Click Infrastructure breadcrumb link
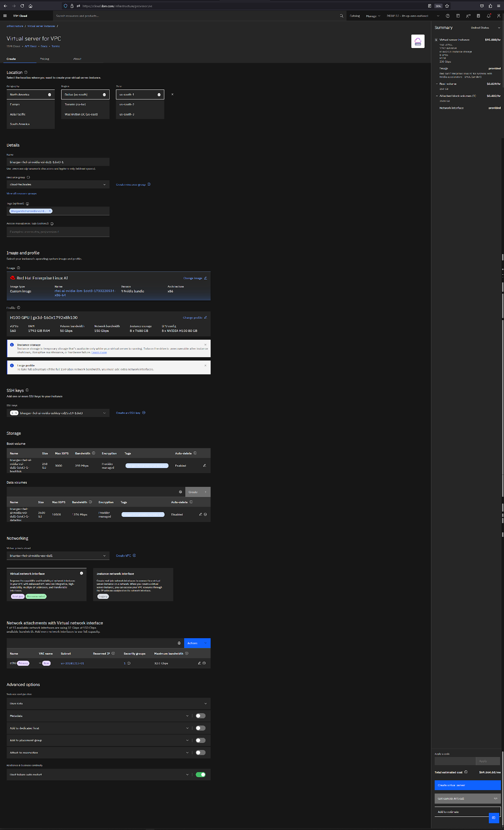The width and height of the screenshot is (504, 830). pyautogui.click(x=15, y=26)
